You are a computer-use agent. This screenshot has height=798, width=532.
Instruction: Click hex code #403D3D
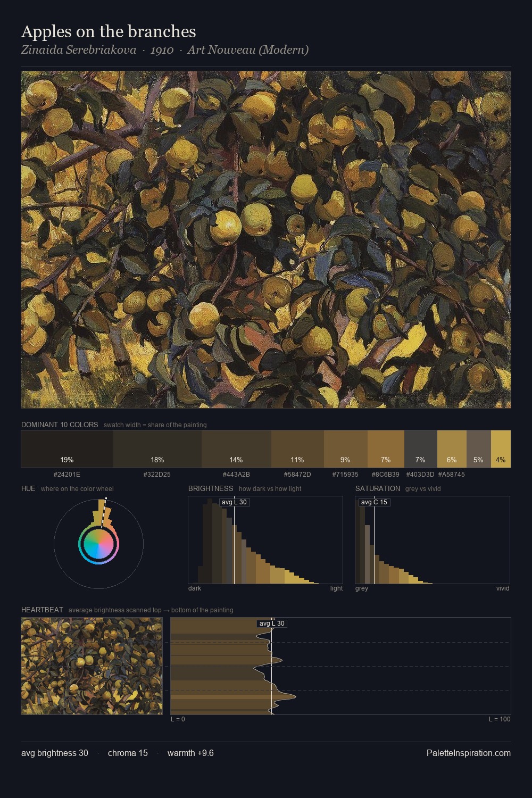(x=420, y=474)
